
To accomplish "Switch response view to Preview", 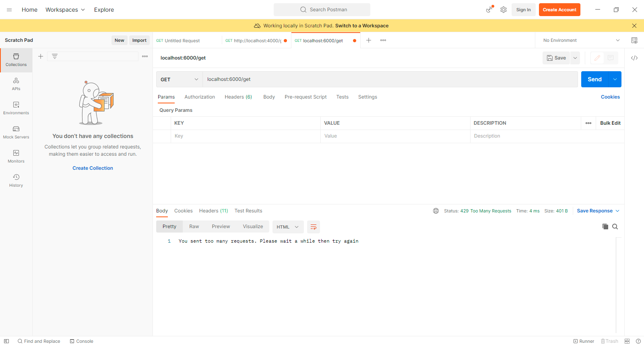I will [221, 227].
